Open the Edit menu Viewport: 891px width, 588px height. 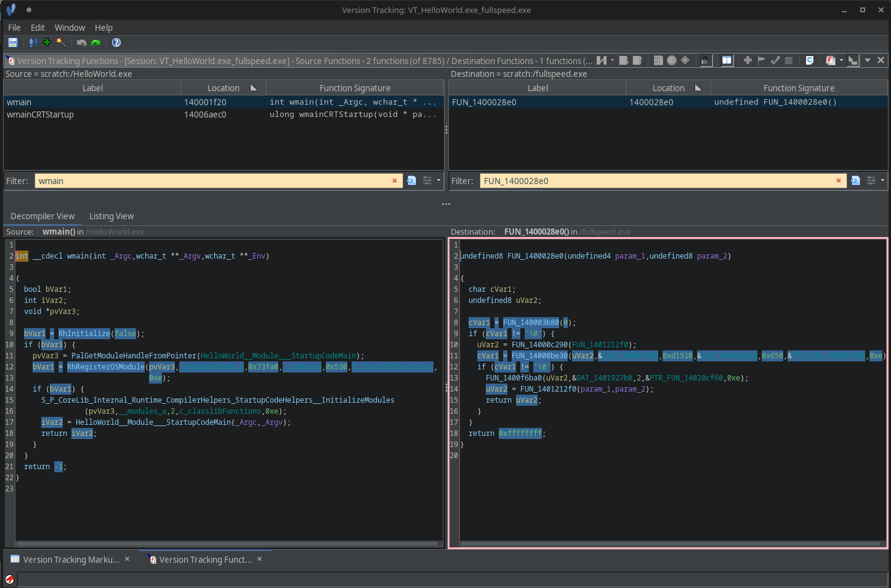[38, 28]
